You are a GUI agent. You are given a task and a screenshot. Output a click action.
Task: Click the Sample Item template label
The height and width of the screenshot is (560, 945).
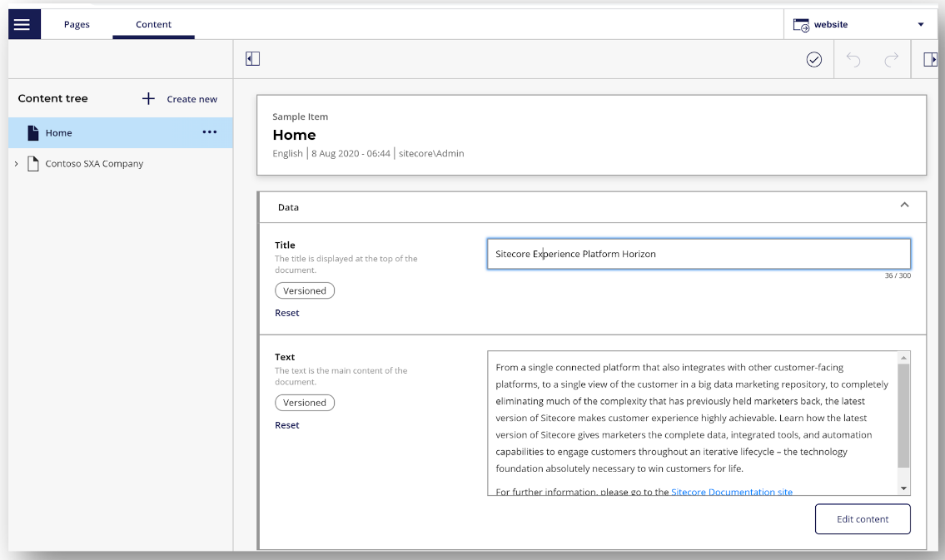(300, 116)
